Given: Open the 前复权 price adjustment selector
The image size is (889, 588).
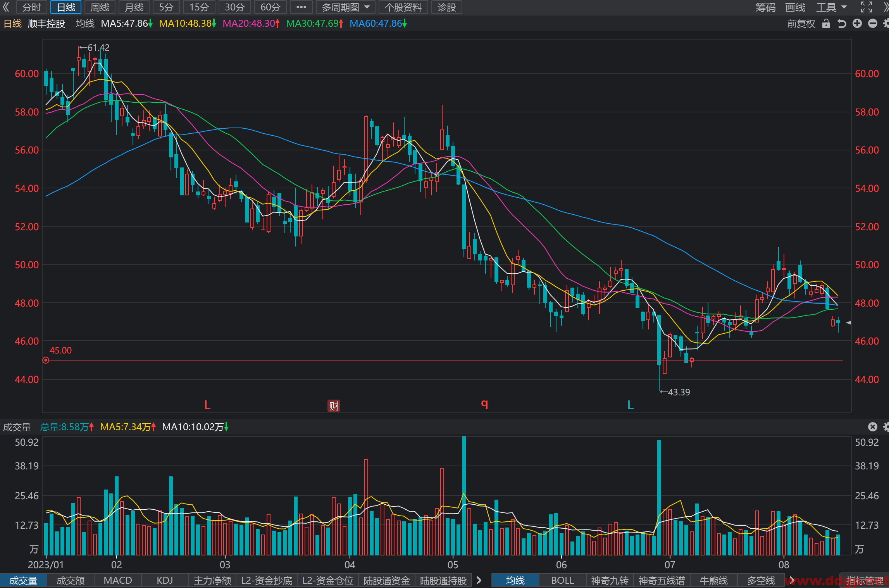Looking at the screenshot, I should (801, 24).
